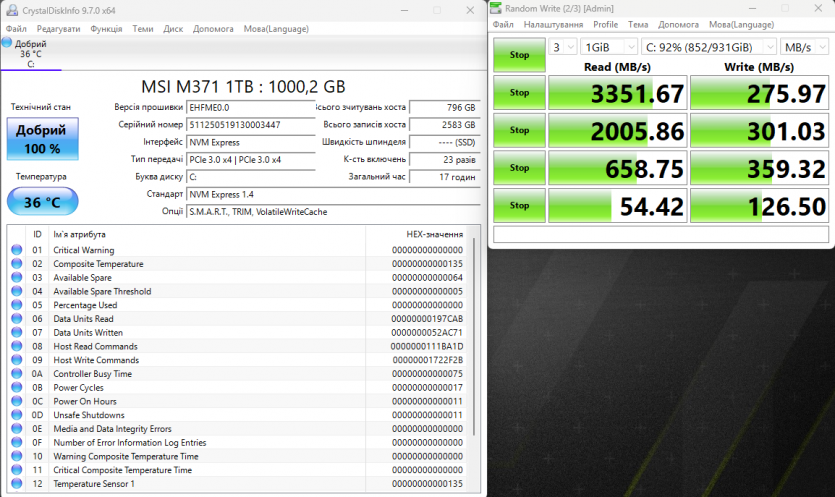The width and height of the screenshot is (835, 497).
Task: Click the blue health orb on the disk tab
Action: (x=8, y=44)
